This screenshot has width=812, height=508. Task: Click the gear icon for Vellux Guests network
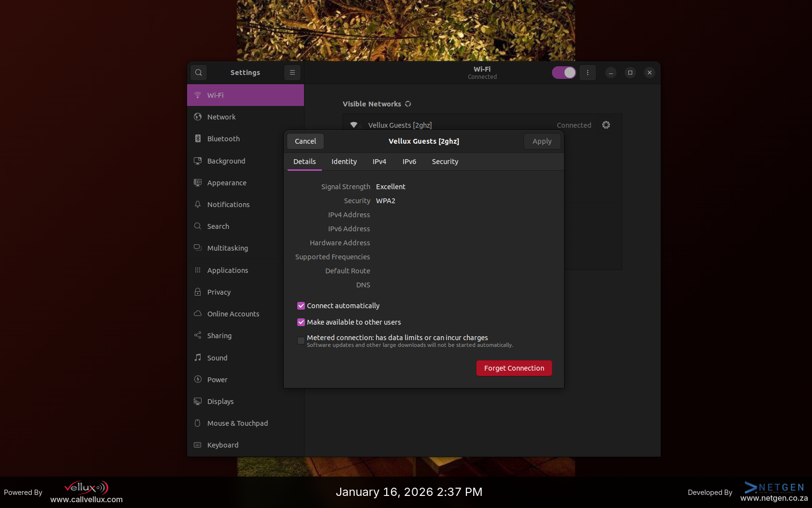[606, 125]
